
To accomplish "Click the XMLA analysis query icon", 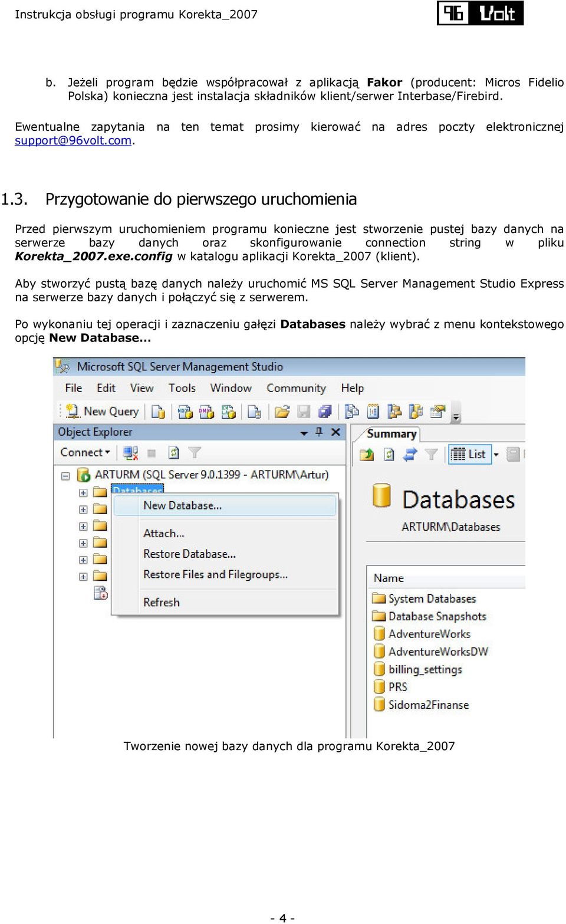I will [228, 412].
